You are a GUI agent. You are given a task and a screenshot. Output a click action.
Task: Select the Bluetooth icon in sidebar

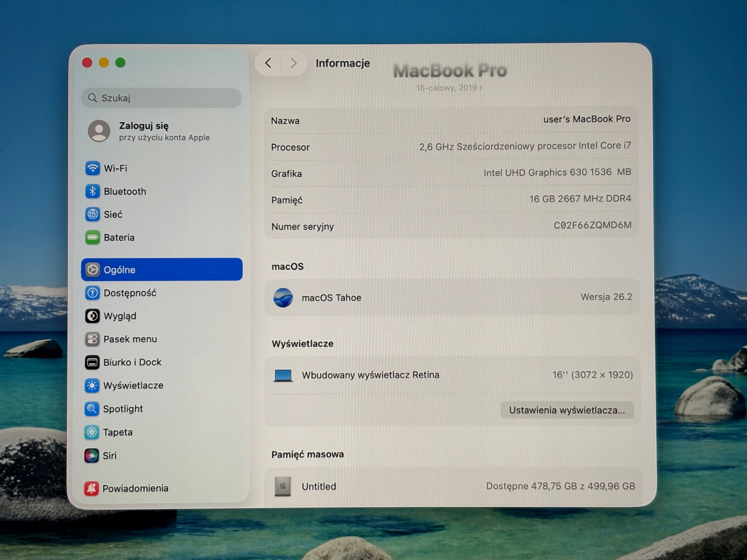(x=92, y=191)
